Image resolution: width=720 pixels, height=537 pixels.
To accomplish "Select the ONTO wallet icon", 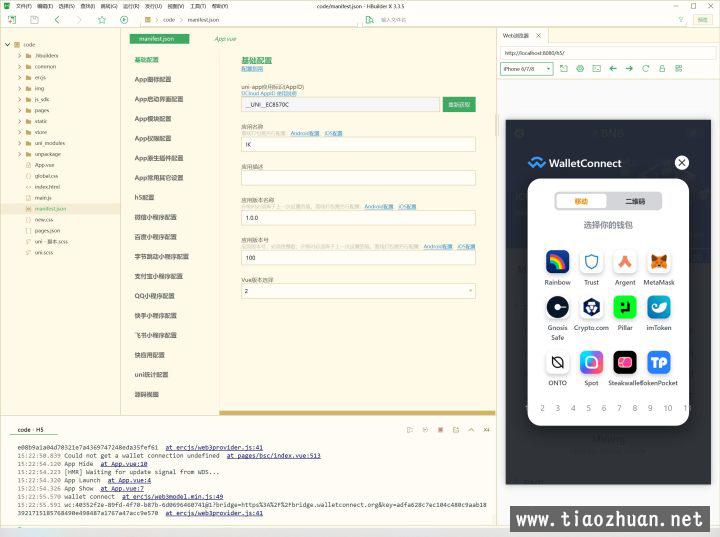I will click(557, 362).
